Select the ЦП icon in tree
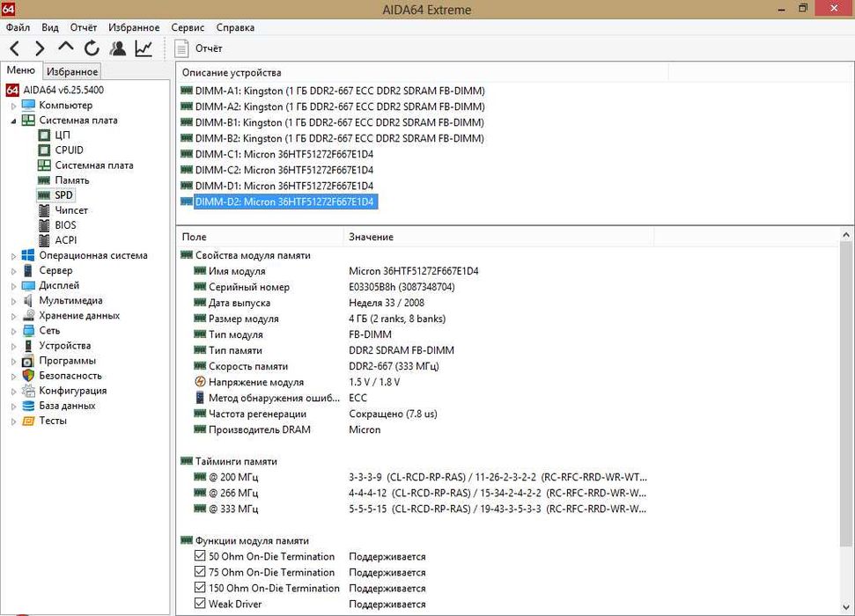855x616 pixels. coord(44,135)
